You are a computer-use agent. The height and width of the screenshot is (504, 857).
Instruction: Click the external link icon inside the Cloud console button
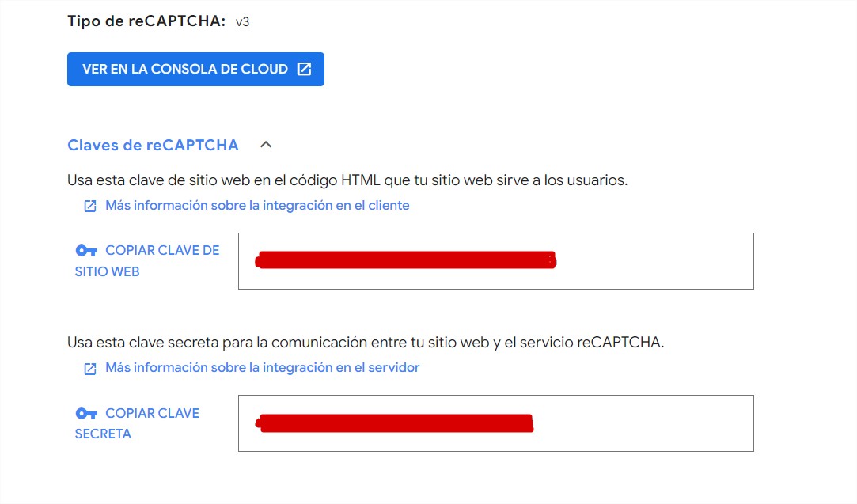[305, 69]
